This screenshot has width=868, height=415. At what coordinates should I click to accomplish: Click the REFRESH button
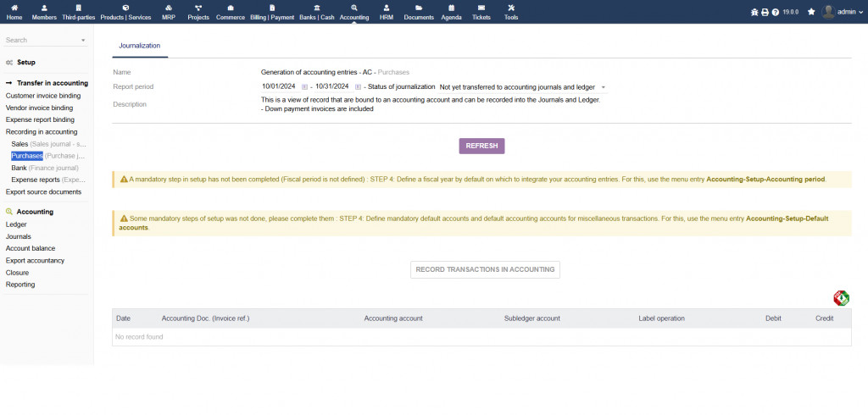click(481, 146)
